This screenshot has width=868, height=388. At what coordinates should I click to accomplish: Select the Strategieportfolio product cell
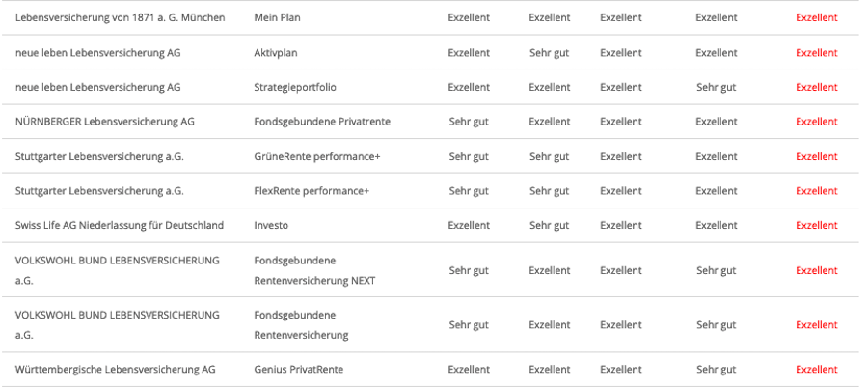tap(295, 87)
